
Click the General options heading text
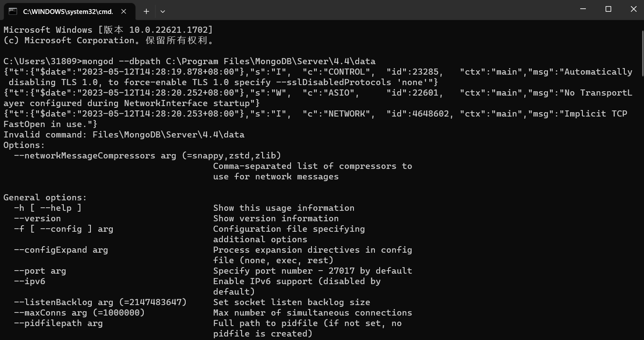pyautogui.click(x=45, y=197)
